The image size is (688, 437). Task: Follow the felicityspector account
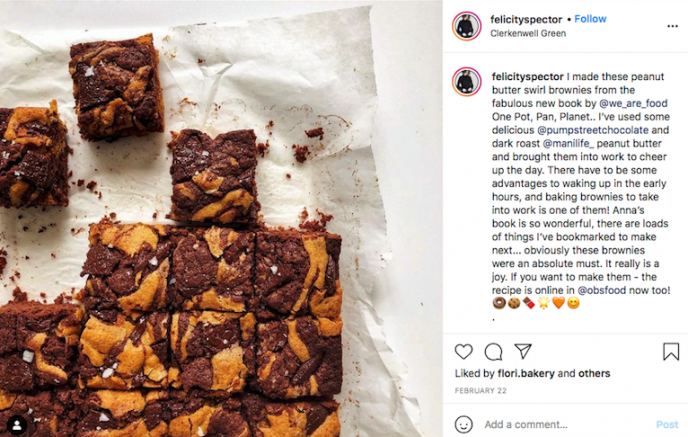590,19
